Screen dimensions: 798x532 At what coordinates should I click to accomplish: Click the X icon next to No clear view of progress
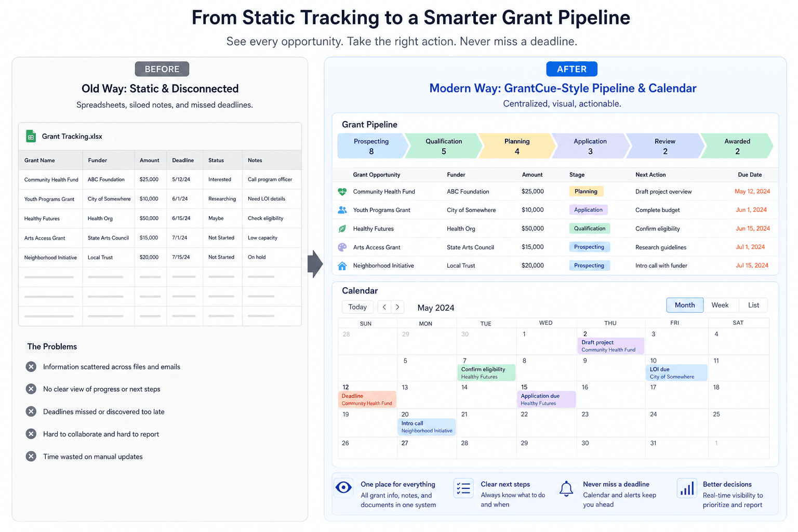31,389
